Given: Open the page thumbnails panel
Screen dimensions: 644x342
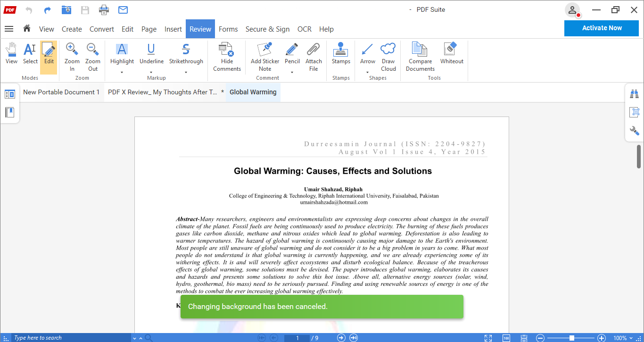Looking at the screenshot, I should click(10, 93).
